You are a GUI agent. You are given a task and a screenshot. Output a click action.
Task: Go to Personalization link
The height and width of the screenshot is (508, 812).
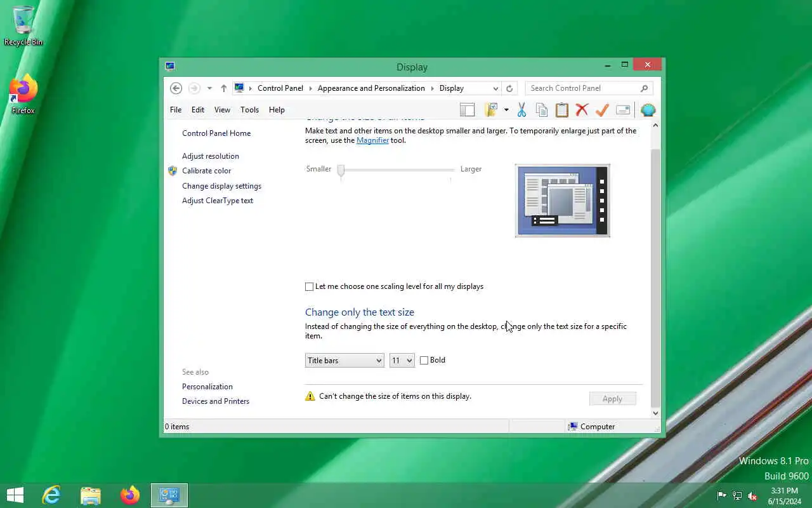[207, 387]
